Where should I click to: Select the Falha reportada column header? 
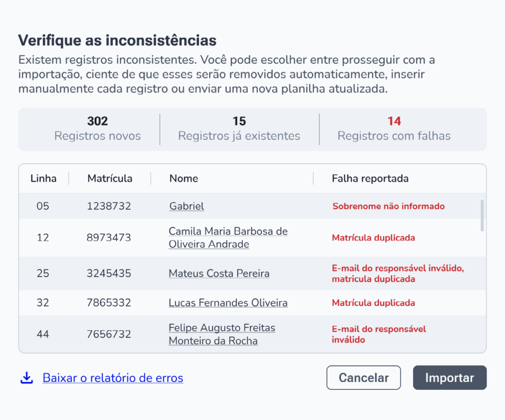pos(370,178)
